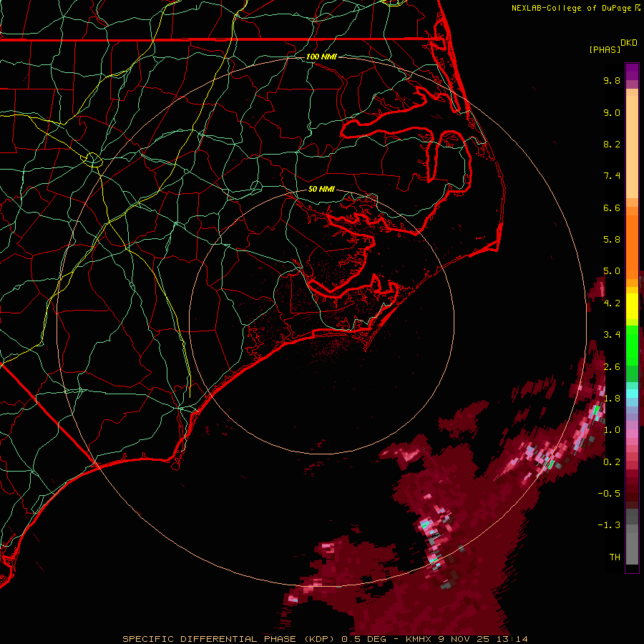Click the DKD label above the legend
Screen dimensions: 644x644
point(629,43)
